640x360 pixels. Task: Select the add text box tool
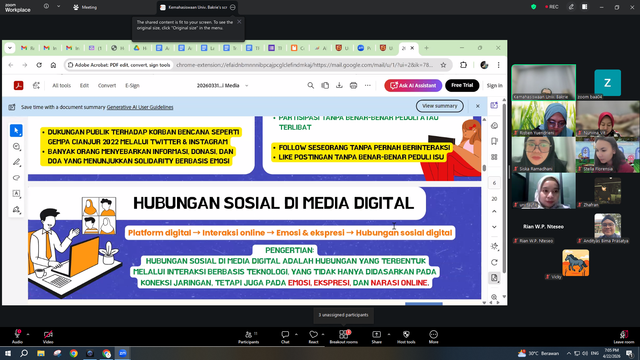click(16, 193)
